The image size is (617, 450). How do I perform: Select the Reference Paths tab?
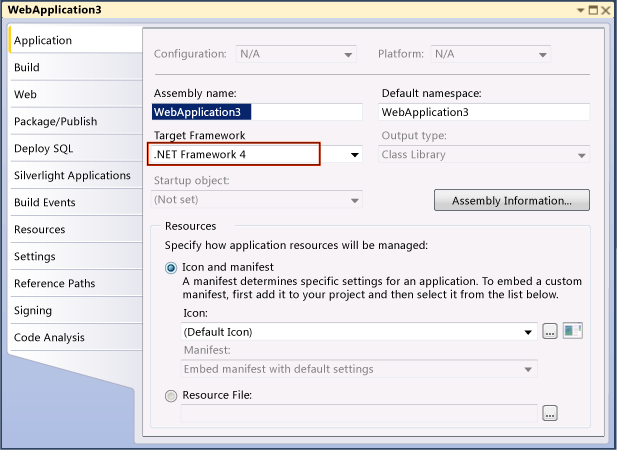pos(76,284)
